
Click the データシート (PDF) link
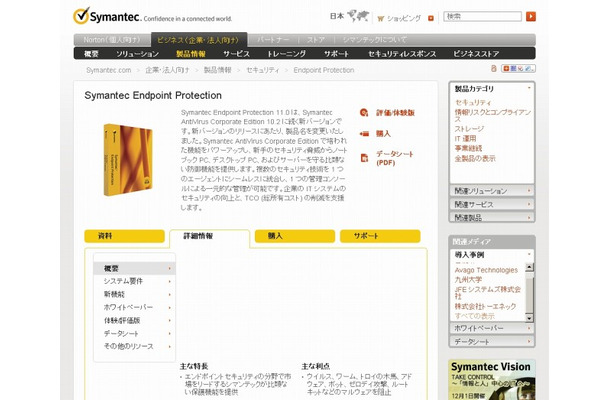click(394, 158)
